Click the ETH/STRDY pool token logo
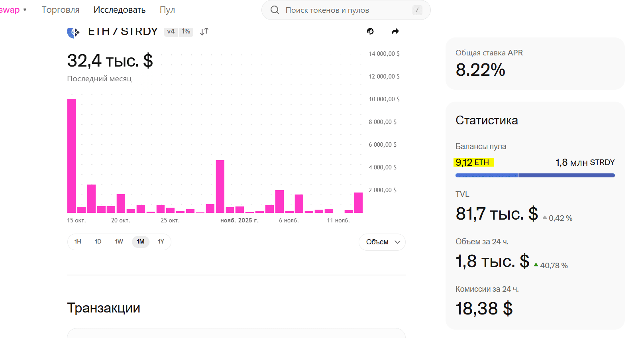The width and height of the screenshot is (644, 338). [x=73, y=32]
